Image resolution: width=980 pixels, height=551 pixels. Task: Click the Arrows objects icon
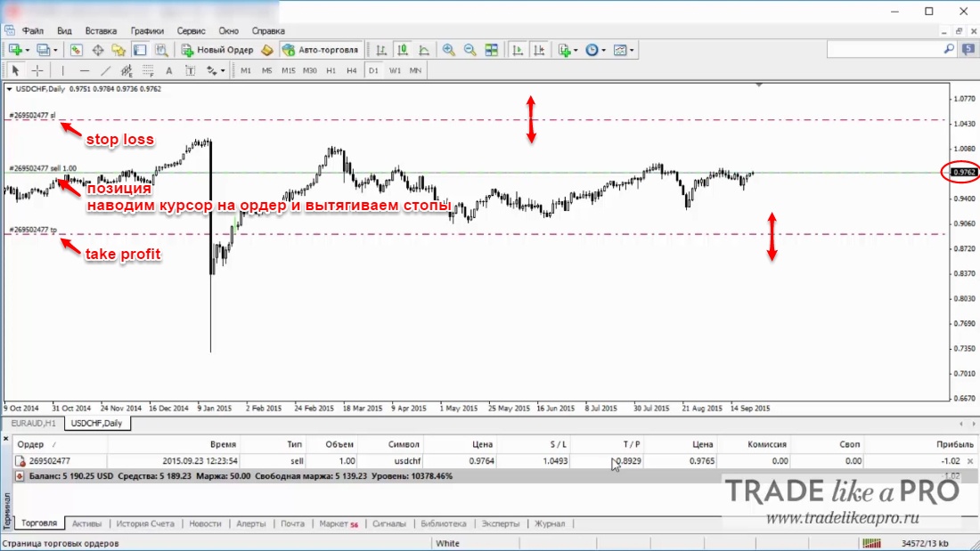[212, 70]
